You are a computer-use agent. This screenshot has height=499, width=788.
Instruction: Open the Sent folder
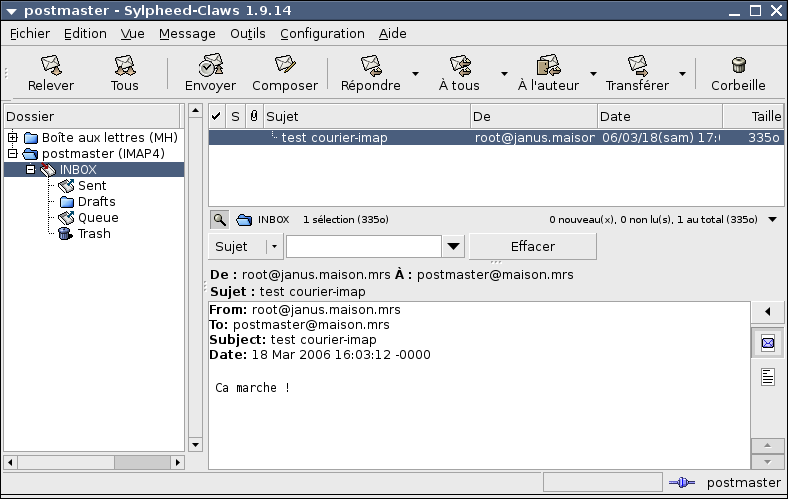tap(92, 185)
